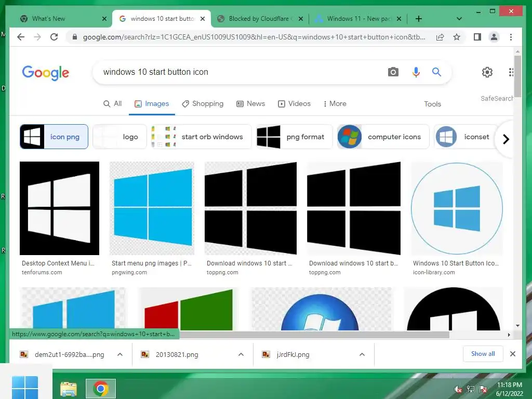This screenshot has width=532, height=399.
Task: Open first toppng.com black Windows logo image
Action: tap(250, 208)
